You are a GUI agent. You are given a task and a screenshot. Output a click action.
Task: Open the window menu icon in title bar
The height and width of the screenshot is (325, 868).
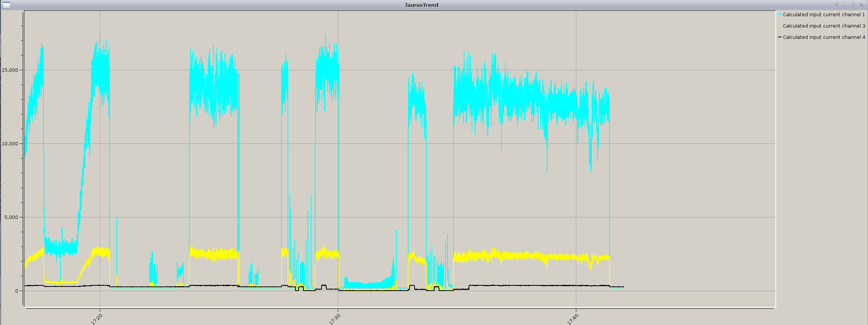click(6, 5)
